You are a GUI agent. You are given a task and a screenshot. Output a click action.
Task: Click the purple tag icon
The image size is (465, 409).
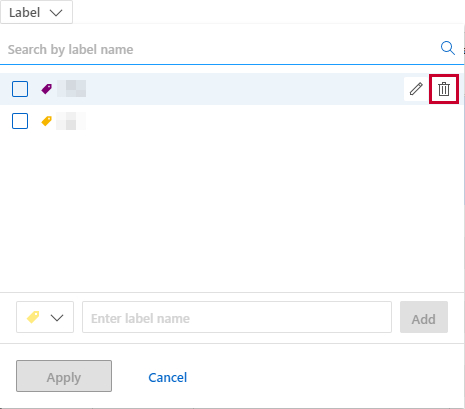pyautogui.click(x=47, y=89)
